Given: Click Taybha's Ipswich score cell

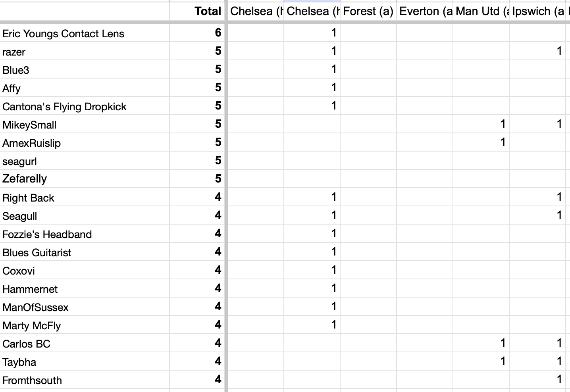Looking at the screenshot, I should tap(537, 361).
